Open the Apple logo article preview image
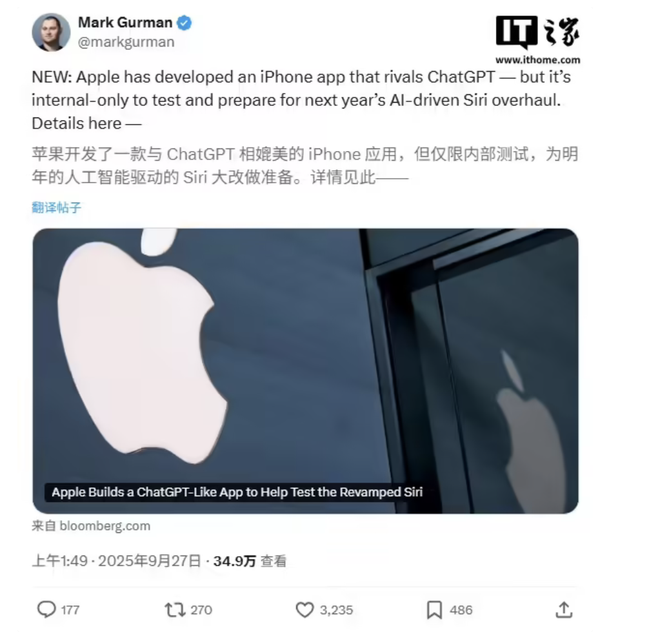The height and width of the screenshot is (644, 649). click(305, 371)
